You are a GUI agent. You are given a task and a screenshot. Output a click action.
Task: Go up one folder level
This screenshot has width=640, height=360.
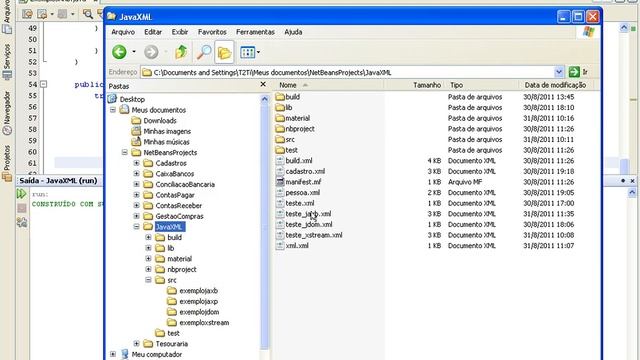(181, 52)
